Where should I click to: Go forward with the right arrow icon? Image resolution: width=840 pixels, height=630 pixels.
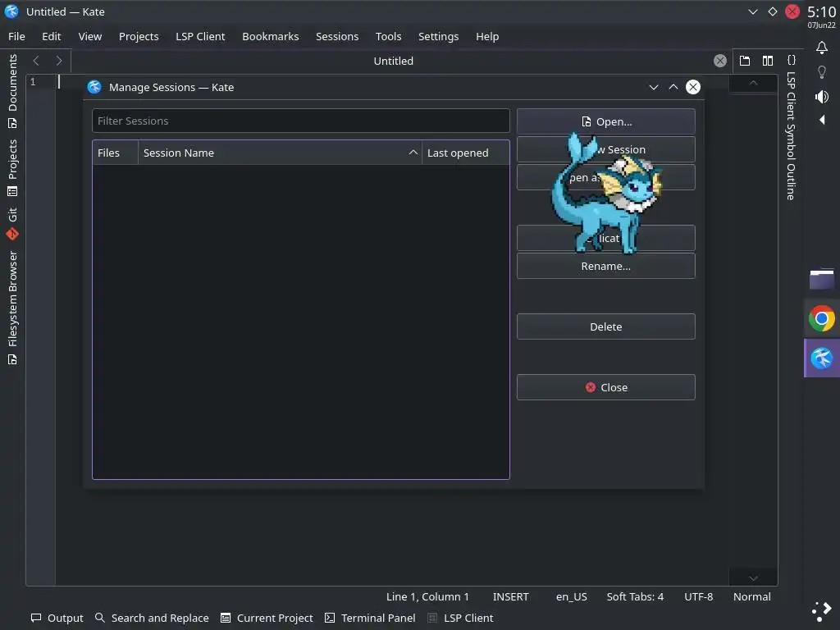coord(59,61)
